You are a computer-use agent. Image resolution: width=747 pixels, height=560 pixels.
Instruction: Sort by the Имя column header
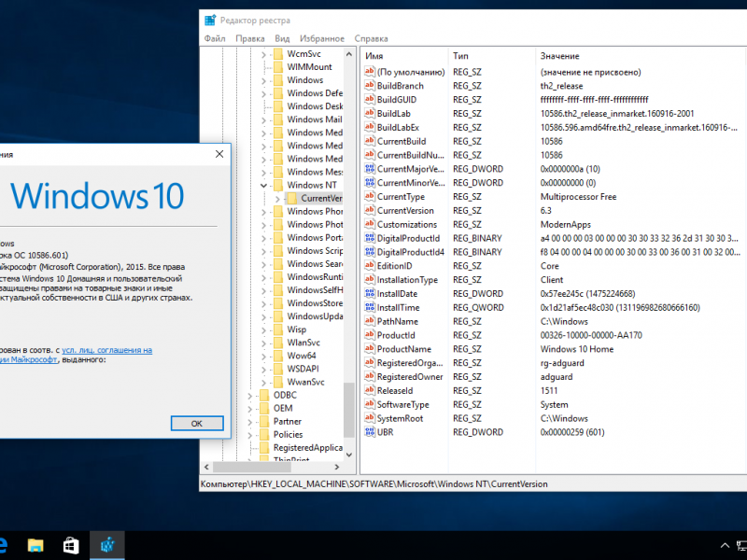(404, 56)
